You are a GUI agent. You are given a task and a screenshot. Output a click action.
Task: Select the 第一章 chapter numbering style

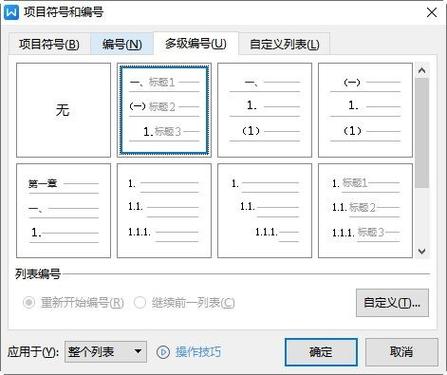pos(63,210)
